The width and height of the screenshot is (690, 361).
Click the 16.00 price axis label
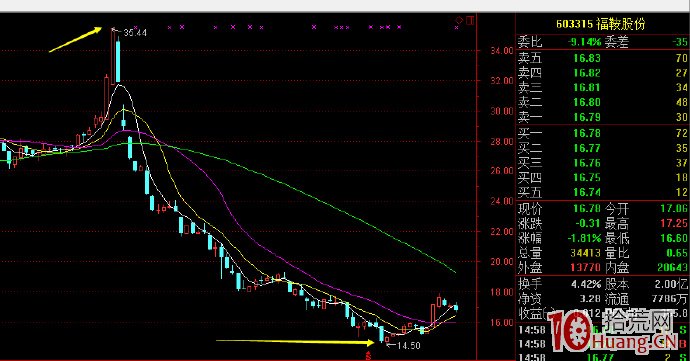[x=502, y=322]
